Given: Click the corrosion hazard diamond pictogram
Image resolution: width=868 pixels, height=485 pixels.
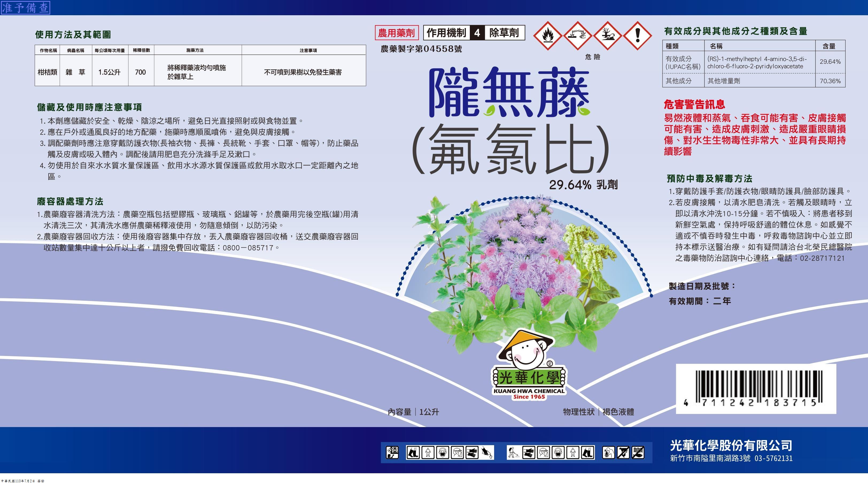Looking at the screenshot, I should [x=578, y=36].
